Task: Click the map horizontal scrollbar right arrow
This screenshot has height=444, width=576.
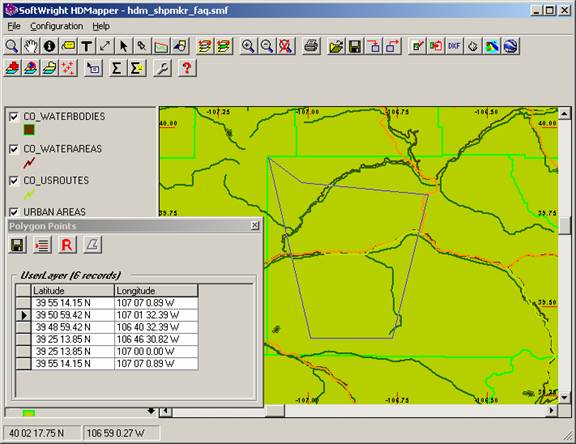Action: (551, 411)
